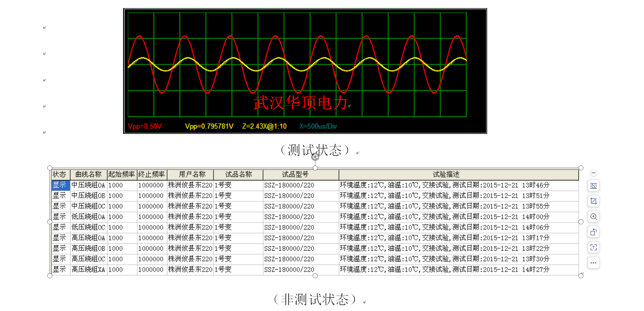Select the 低压绕组OA curve name cell
644x311 pixels.
click(88, 217)
